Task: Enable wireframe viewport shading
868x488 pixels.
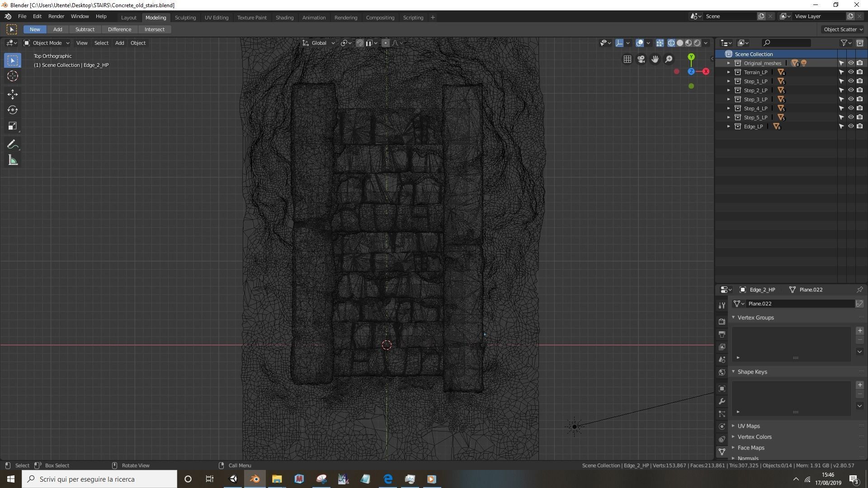Action: (x=671, y=43)
